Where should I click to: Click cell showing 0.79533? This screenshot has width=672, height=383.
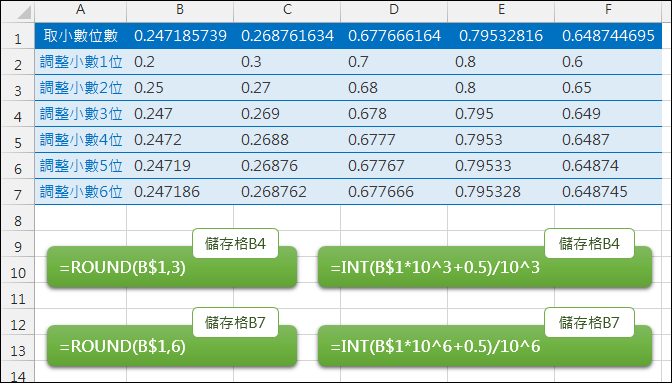click(x=501, y=166)
